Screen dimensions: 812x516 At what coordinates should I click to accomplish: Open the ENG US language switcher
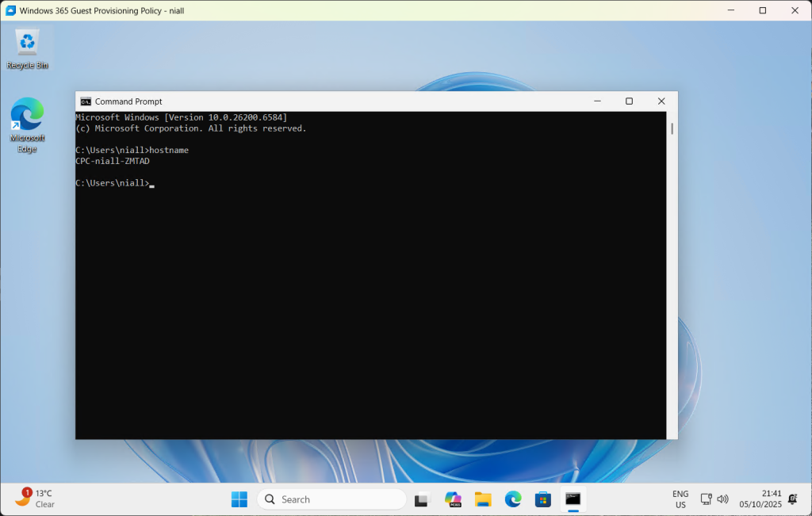680,499
